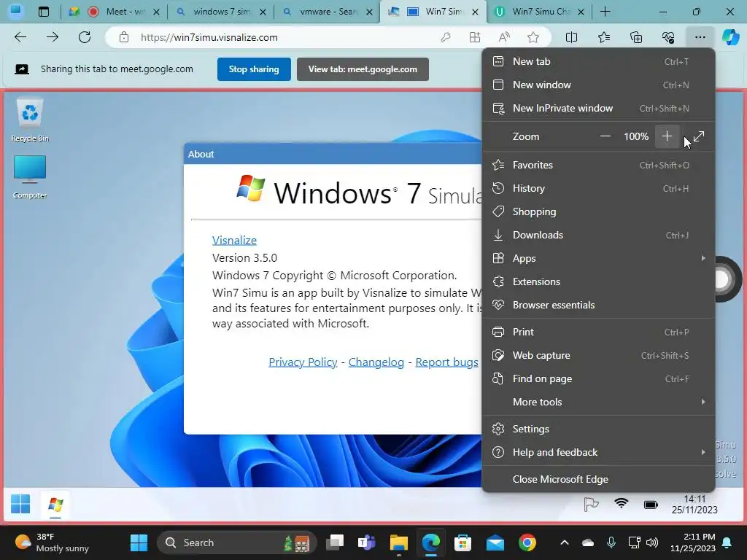Show hidden icons chevron in system tray
The height and width of the screenshot is (560, 747).
(x=565, y=542)
